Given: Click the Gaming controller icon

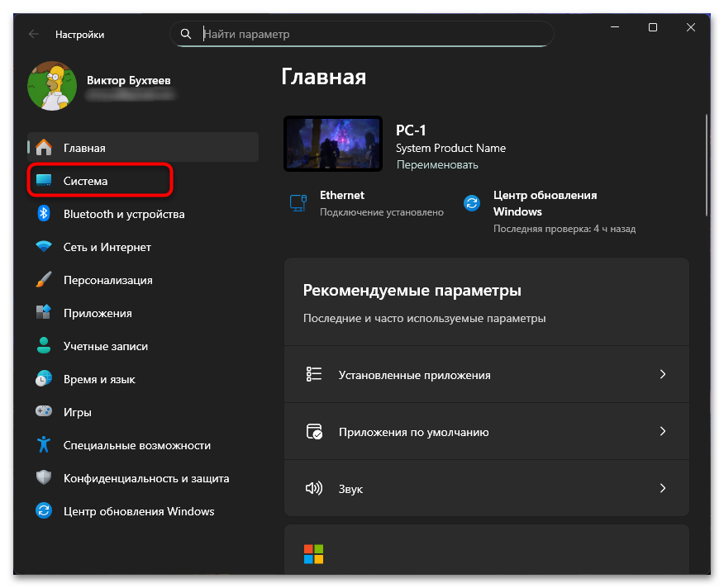Looking at the screenshot, I should pos(44,412).
